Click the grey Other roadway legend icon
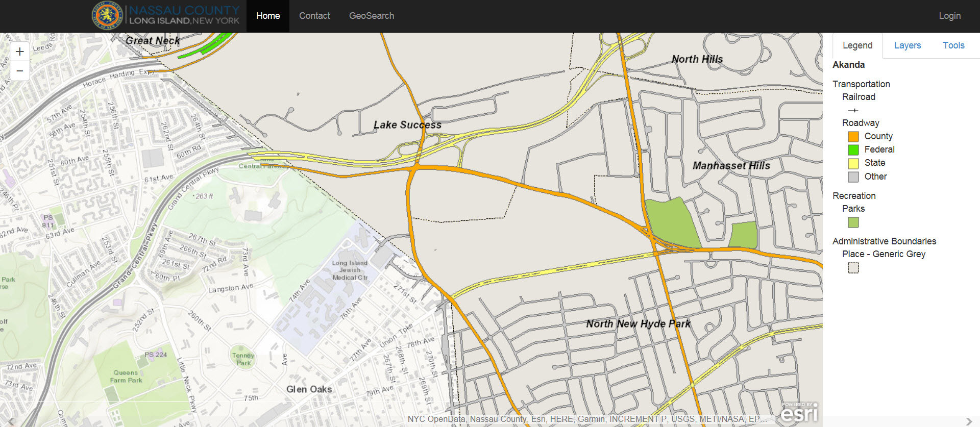The height and width of the screenshot is (427, 980). click(853, 177)
